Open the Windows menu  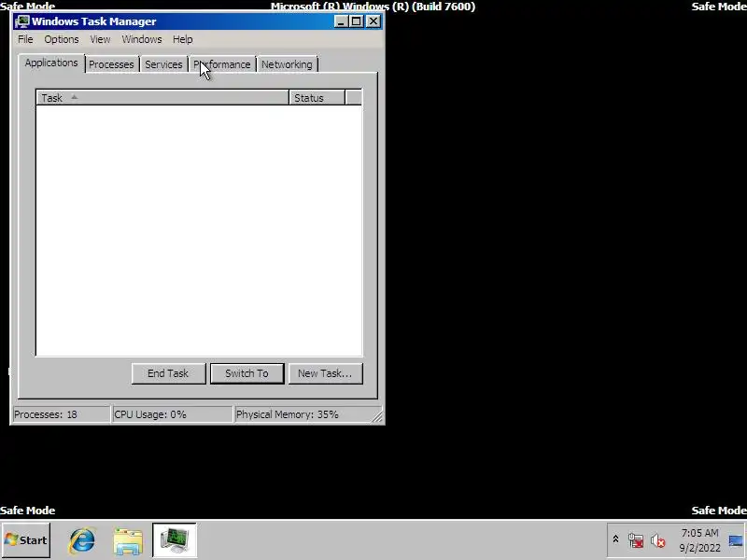pos(142,39)
